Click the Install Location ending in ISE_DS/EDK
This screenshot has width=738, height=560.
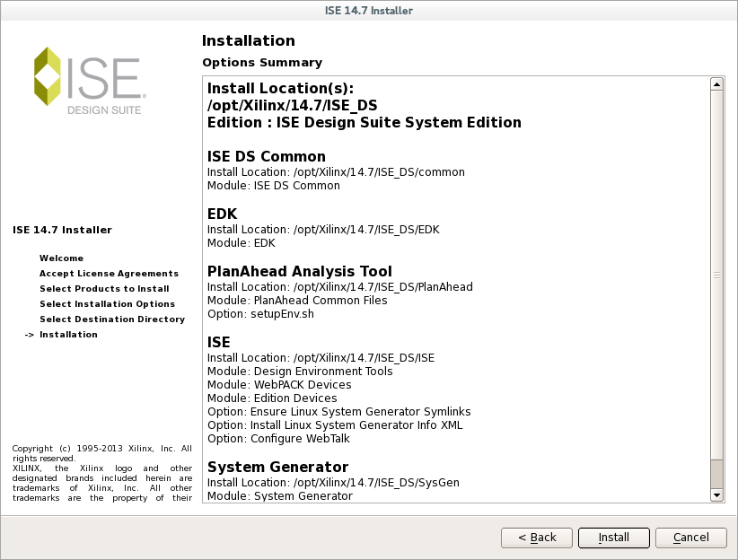(x=323, y=230)
